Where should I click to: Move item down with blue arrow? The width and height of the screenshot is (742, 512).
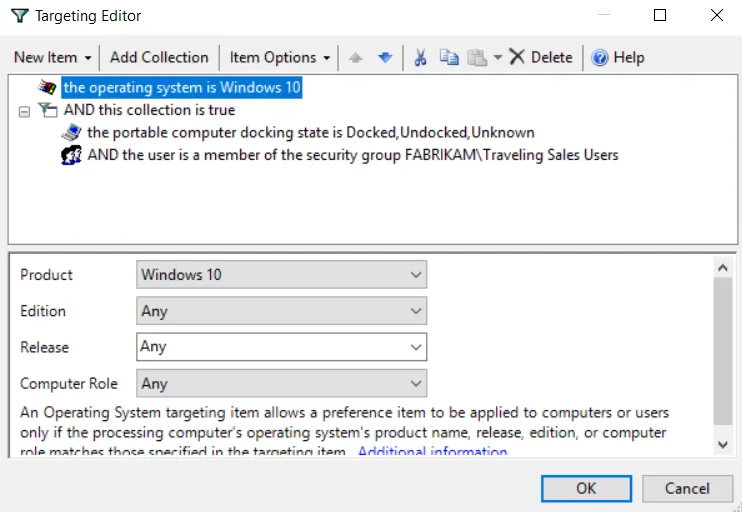tap(385, 58)
